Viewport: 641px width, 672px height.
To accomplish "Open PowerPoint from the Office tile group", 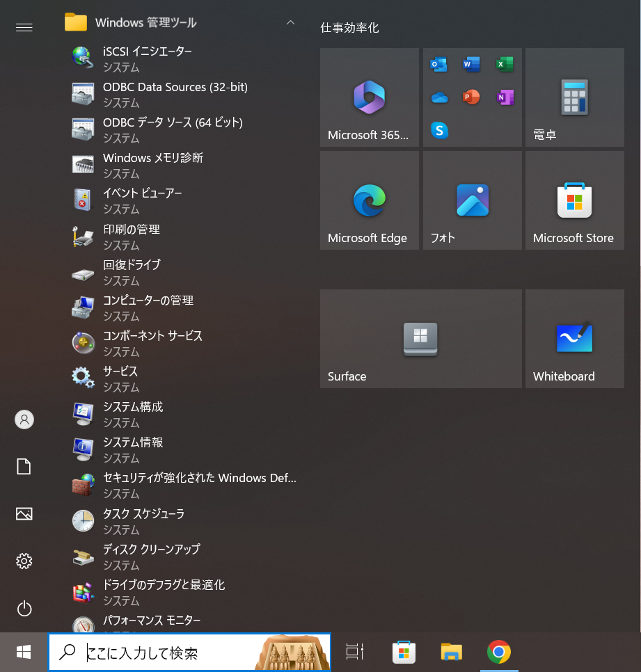I will pyautogui.click(x=472, y=97).
